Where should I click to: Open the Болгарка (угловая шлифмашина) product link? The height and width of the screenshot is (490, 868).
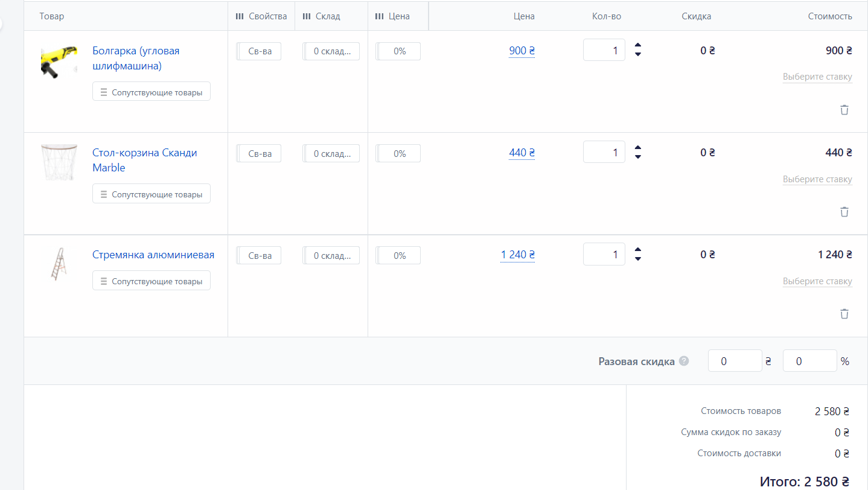coord(136,59)
